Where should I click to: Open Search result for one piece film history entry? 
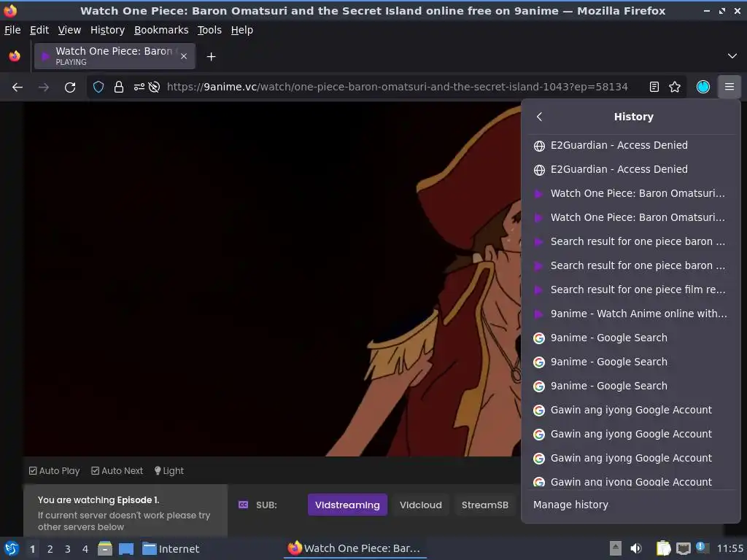click(632, 289)
